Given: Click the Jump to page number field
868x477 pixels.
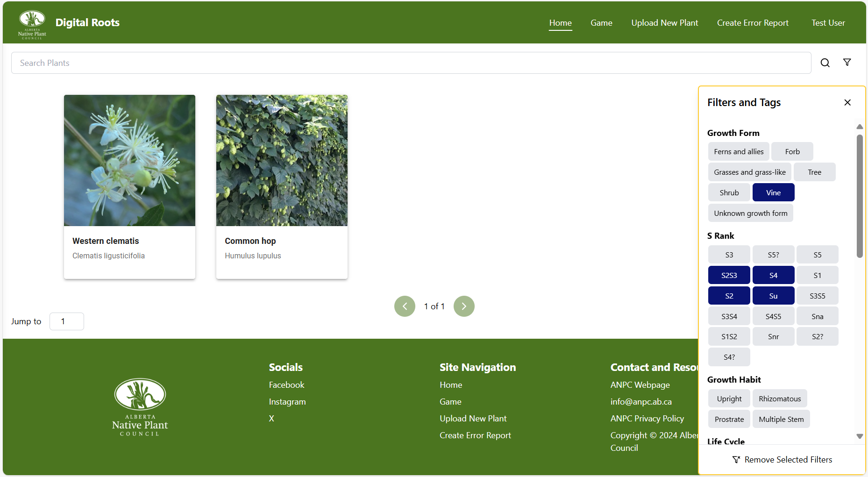Looking at the screenshot, I should [x=67, y=321].
